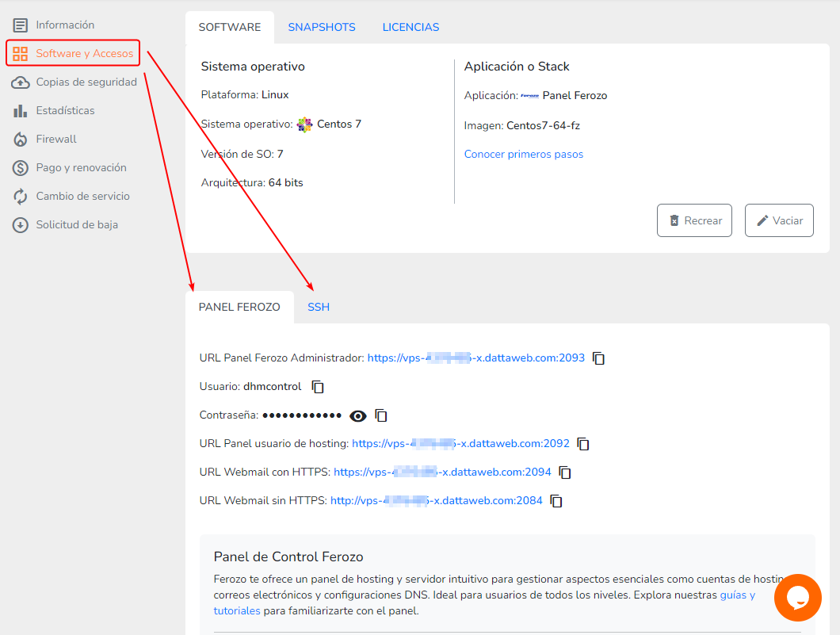The height and width of the screenshot is (635, 840).
Task: Switch to the SSH tab
Action: tap(319, 307)
